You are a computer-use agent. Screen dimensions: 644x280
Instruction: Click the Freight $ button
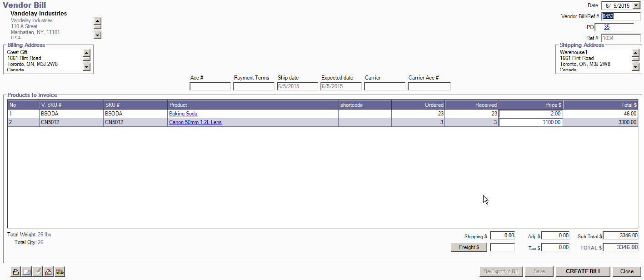pos(469,247)
